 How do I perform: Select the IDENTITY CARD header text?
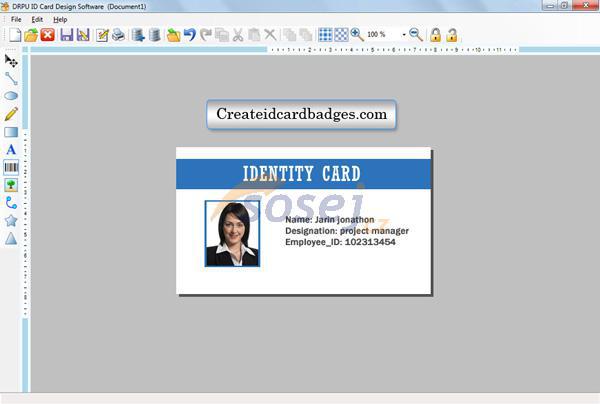302,174
